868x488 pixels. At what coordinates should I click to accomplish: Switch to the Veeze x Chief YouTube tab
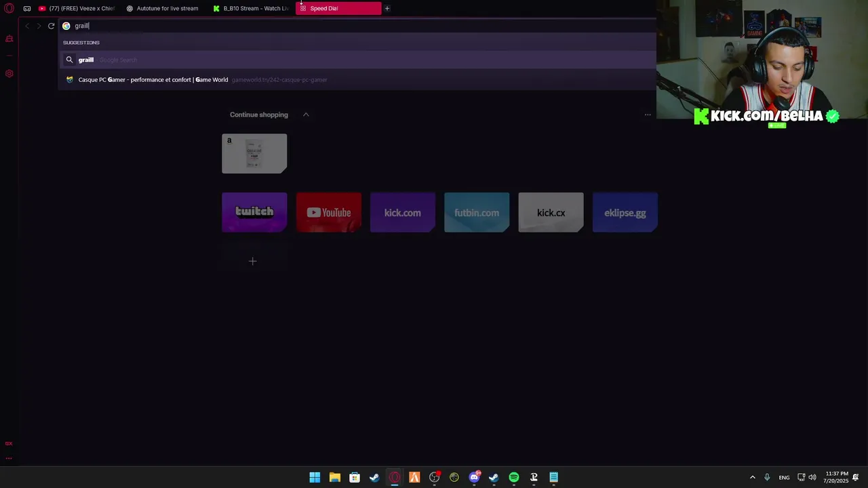click(x=77, y=8)
